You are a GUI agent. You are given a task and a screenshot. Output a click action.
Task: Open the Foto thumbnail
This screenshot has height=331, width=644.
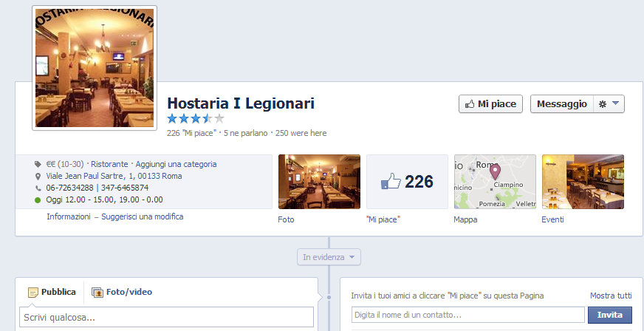[319, 182]
